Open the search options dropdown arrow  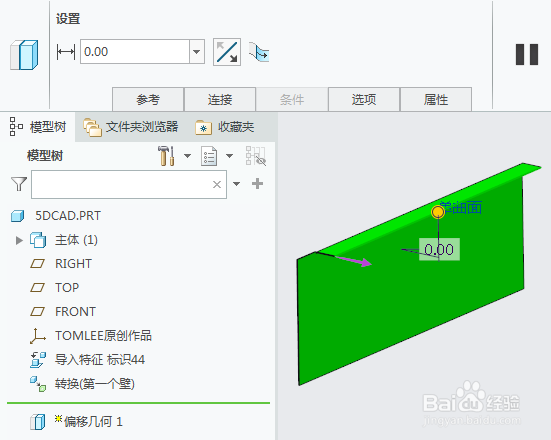[236, 184]
